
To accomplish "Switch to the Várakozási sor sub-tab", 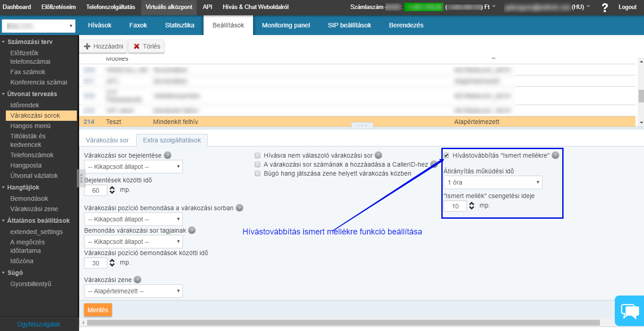I will [107, 140].
